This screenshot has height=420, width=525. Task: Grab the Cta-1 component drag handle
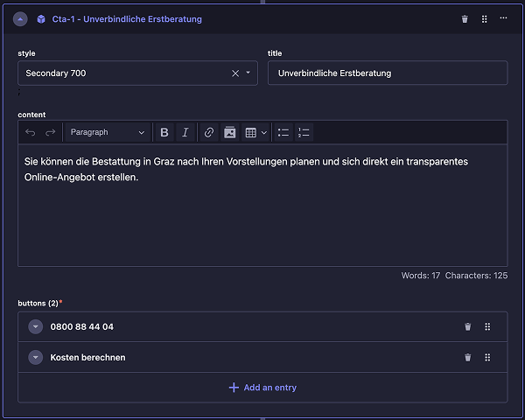[484, 19]
